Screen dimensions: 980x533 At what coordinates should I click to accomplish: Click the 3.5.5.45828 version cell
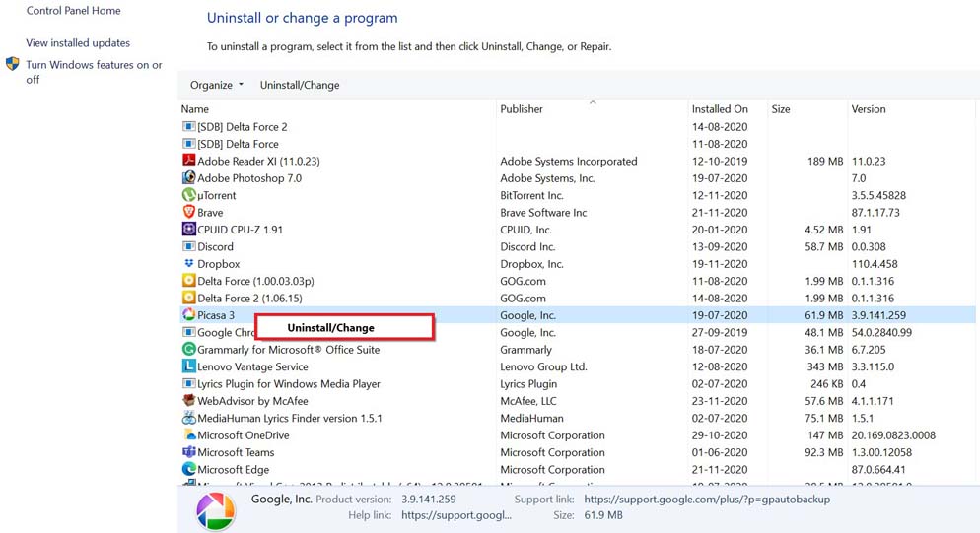[x=878, y=195]
